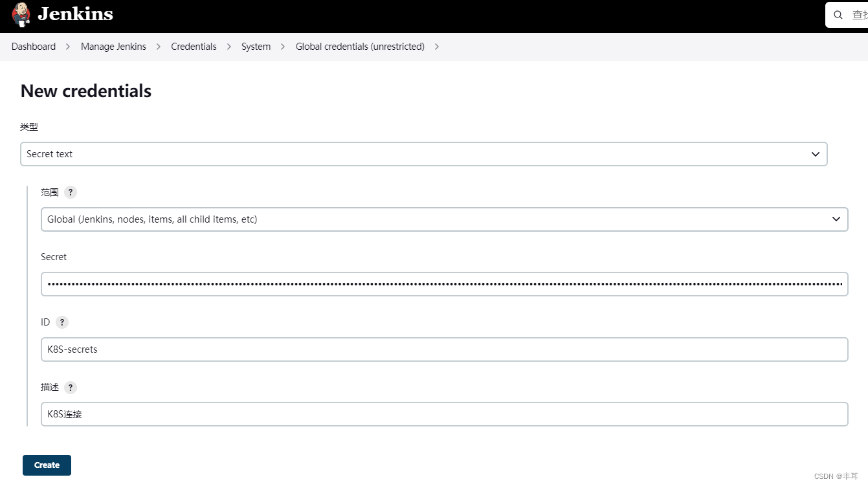This screenshot has height=486, width=868.
Task: Click the Create button
Action: pos(47,465)
